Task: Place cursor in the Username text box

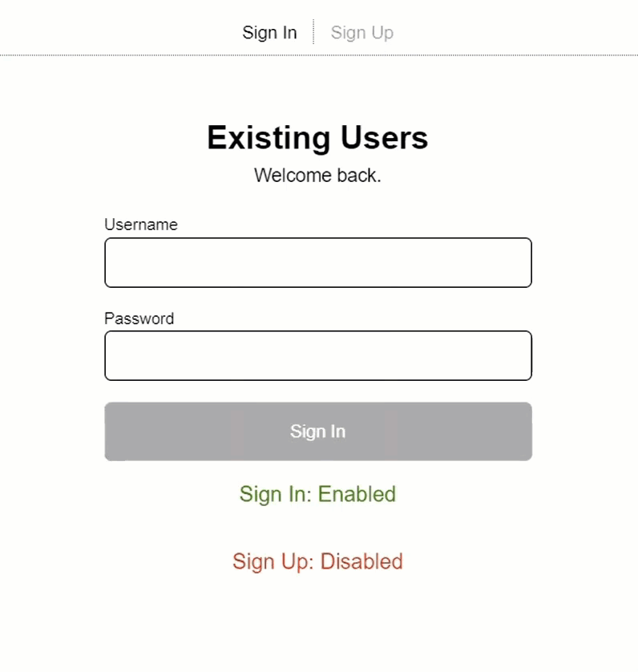Action: (318, 263)
